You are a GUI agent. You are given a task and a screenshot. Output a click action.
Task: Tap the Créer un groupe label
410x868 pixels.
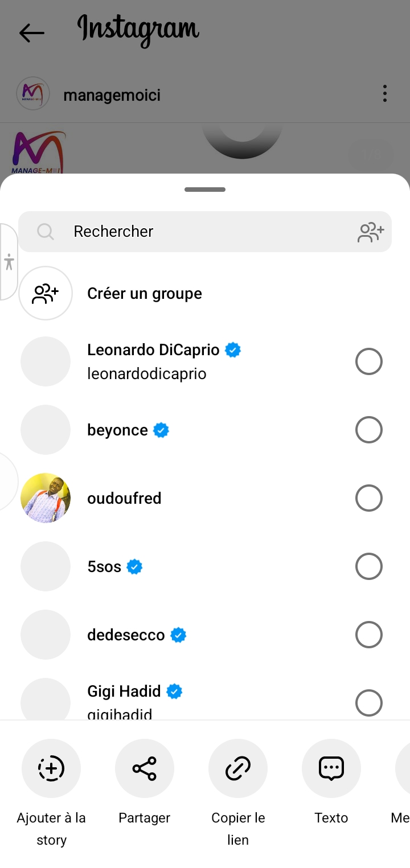click(x=145, y=294)
